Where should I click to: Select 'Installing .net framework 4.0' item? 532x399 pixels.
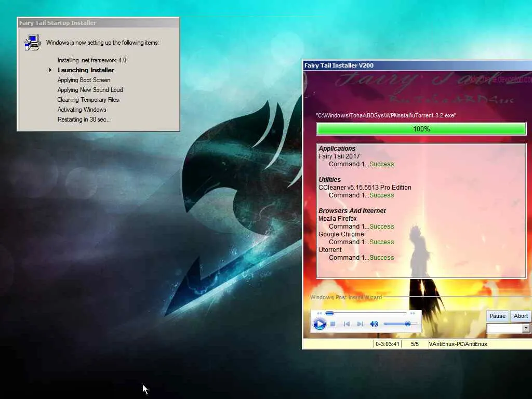click(x=92, y=60)
